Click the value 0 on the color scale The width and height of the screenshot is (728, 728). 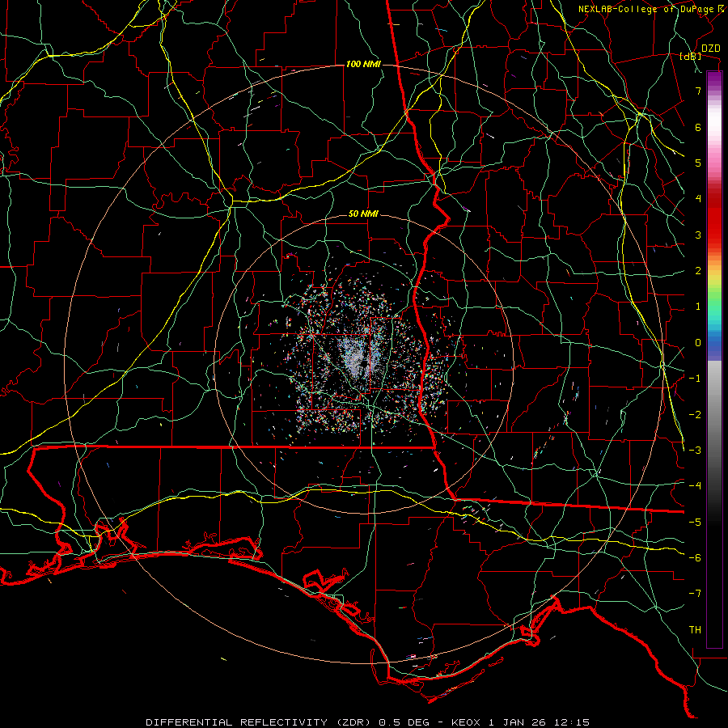coord(698,343)
